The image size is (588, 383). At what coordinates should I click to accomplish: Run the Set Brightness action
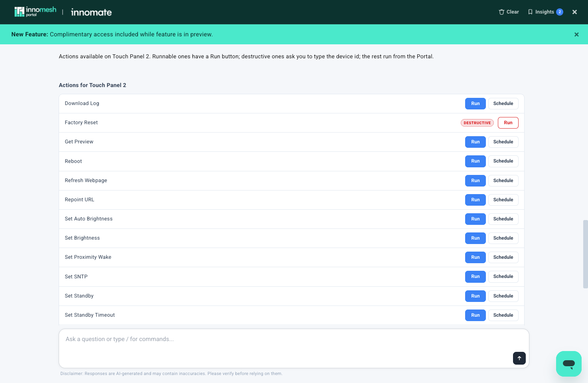476,238
